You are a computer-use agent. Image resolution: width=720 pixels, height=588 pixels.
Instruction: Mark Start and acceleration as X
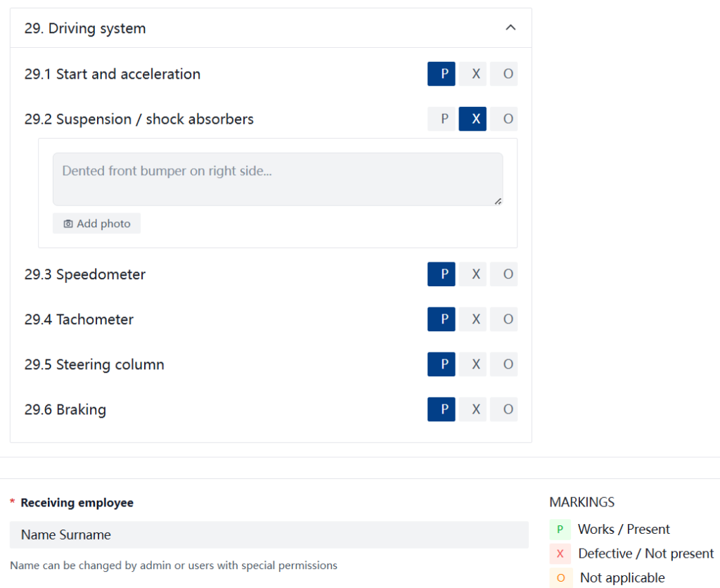click(472, 73)
